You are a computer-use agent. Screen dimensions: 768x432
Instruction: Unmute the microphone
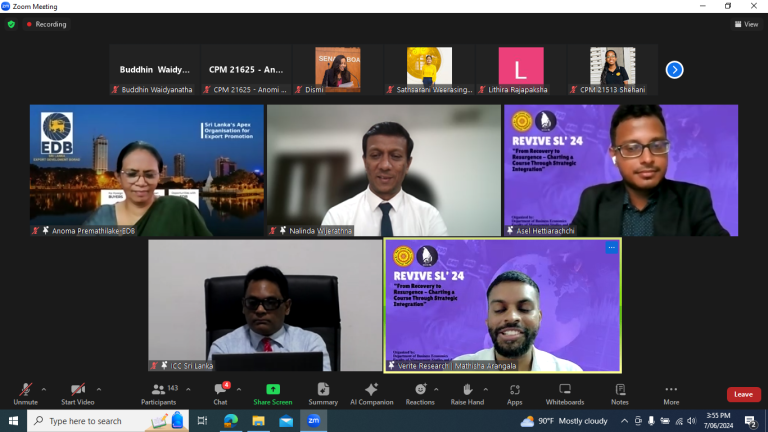coord(25,394)
